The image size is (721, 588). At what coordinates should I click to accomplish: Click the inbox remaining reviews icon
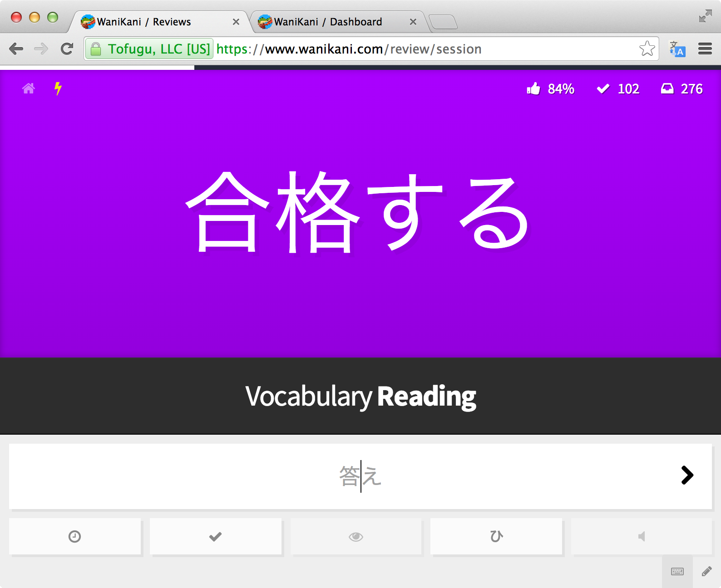tap(667, 88)
